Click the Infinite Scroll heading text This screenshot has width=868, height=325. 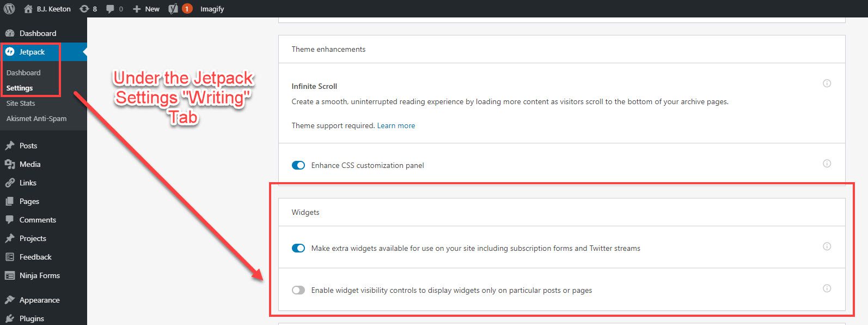(x=314, y=86)
